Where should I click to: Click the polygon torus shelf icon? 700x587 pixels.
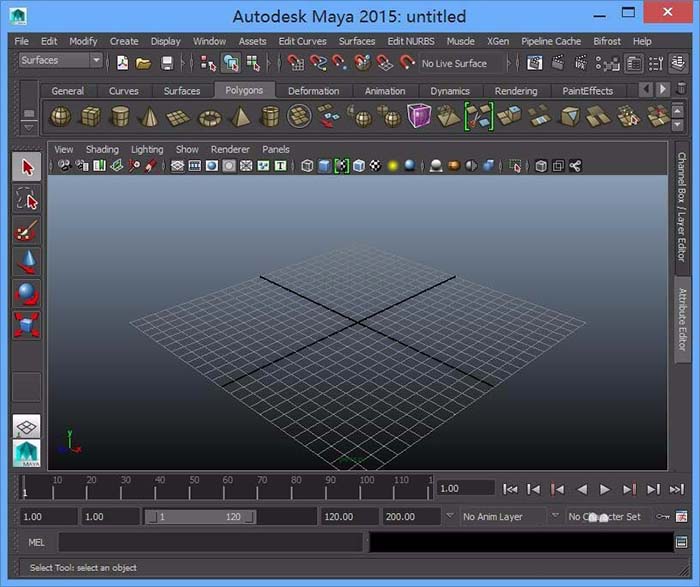point(209,116)
